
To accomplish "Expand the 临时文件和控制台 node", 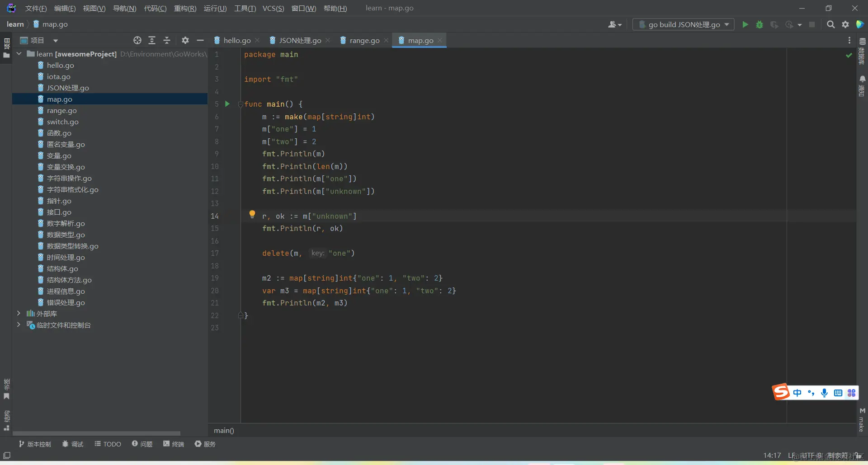I will [19, 325].
